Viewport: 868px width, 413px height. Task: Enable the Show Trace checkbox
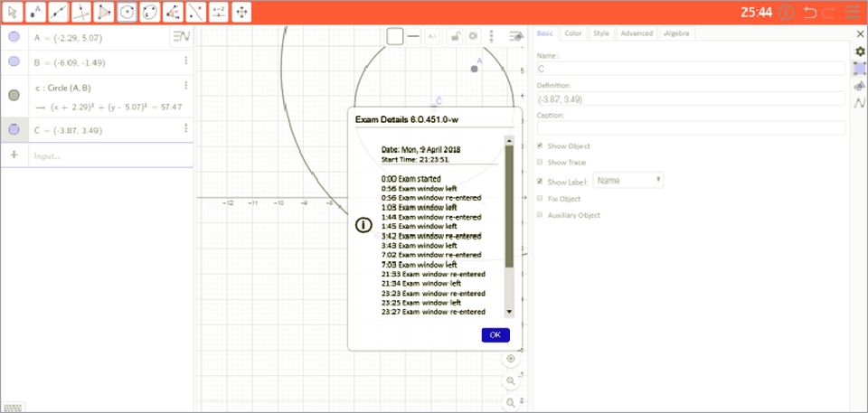[x=541, y=163]
